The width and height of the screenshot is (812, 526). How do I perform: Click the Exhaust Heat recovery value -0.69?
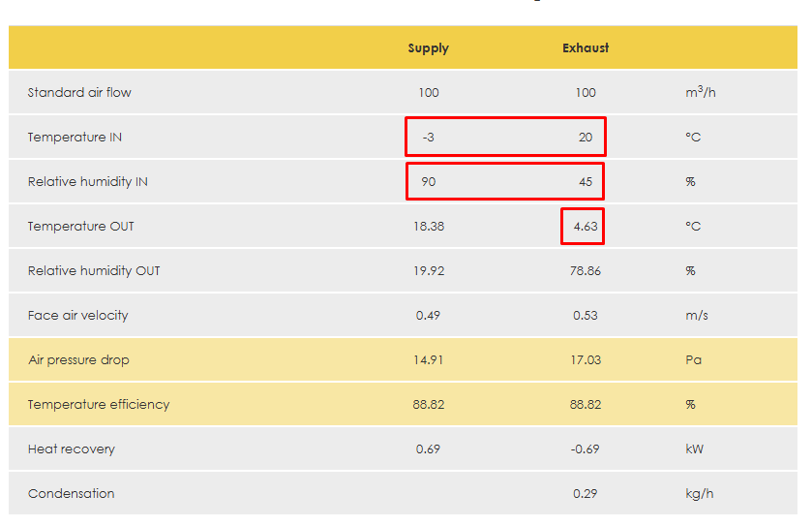[586, 449]
